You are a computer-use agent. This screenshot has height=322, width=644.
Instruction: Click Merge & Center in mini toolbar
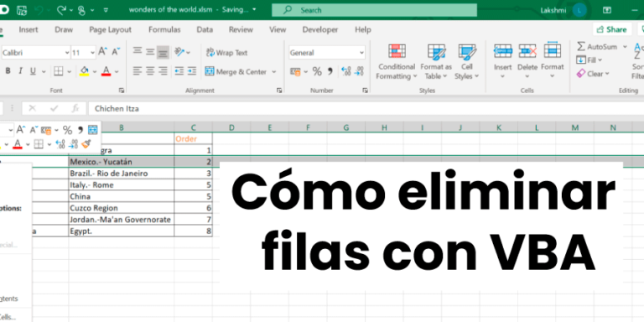[93, 130]
